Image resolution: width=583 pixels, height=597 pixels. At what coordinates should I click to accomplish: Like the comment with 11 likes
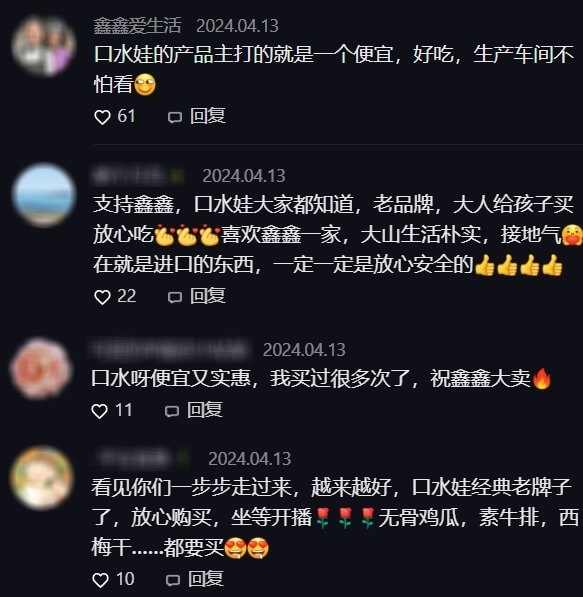[99, 411]
